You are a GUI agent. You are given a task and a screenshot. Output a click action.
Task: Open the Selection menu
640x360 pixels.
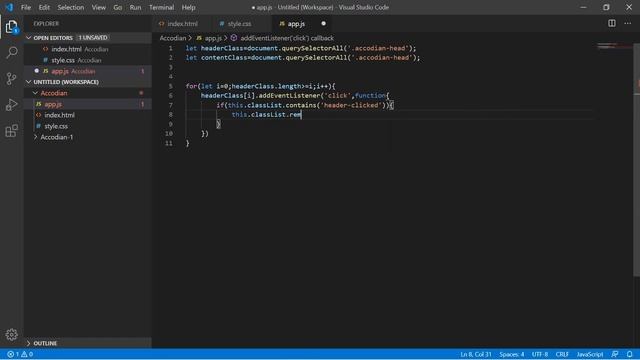(71, 7)
